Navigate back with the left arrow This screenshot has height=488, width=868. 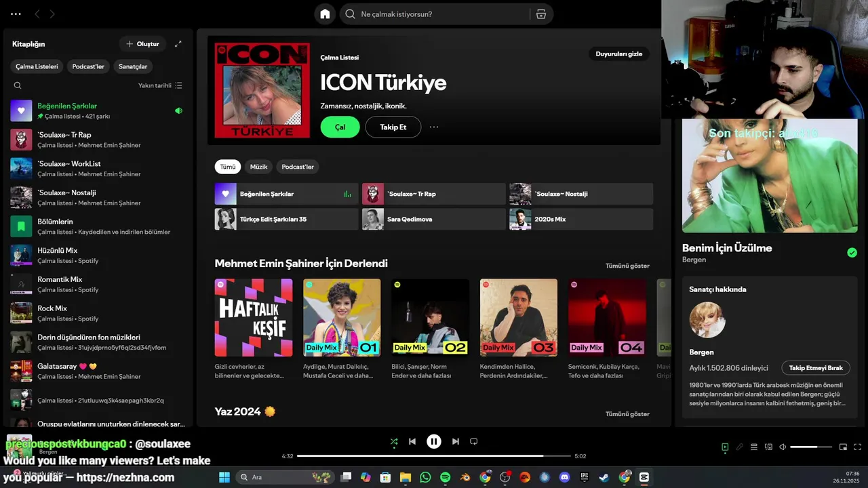(x=37, y=14)
